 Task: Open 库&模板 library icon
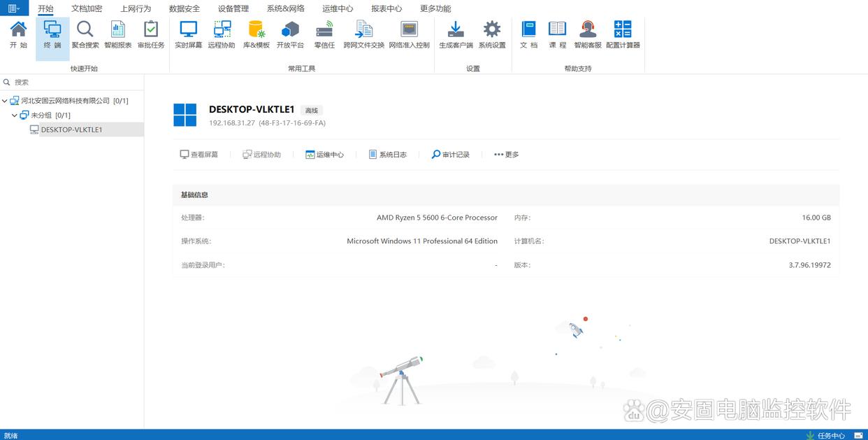click(256, 34)
